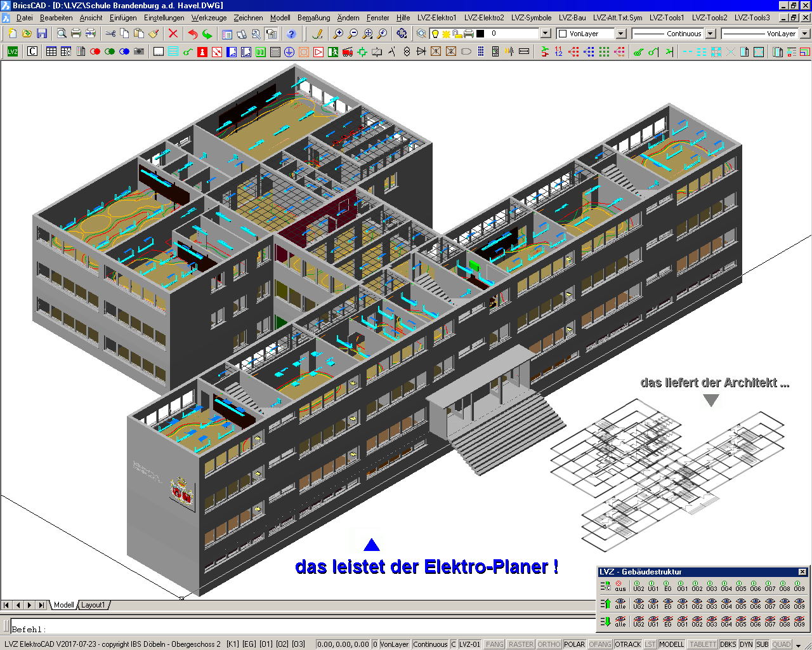
Task: Open the LVZ-Symbole menu
Action: (x=531, y=18)
